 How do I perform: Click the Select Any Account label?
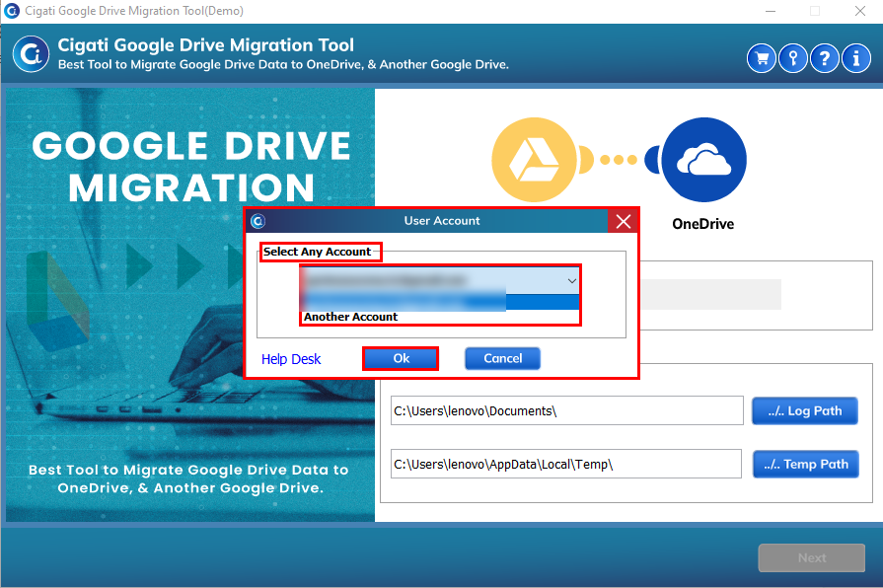pos(317,252)
